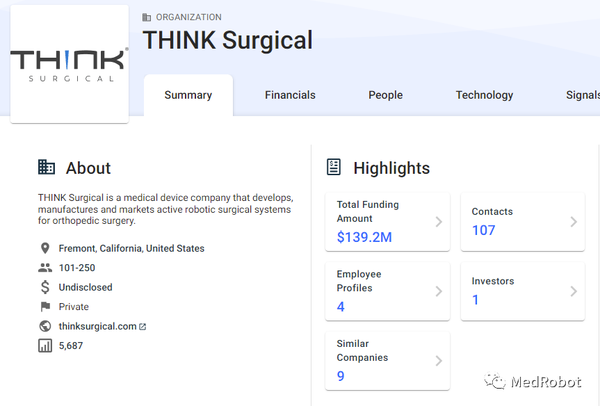Viewport: 600px width, 406px height.
Task: Expand the Investors card chevron
Action: click(573, 291)
